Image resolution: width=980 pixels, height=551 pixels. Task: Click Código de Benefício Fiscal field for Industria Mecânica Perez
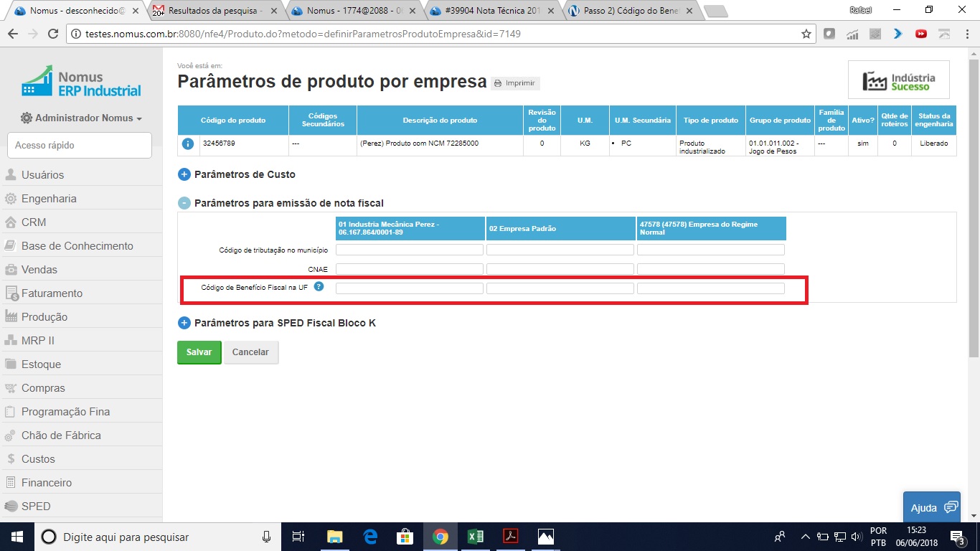pos(410,288)
